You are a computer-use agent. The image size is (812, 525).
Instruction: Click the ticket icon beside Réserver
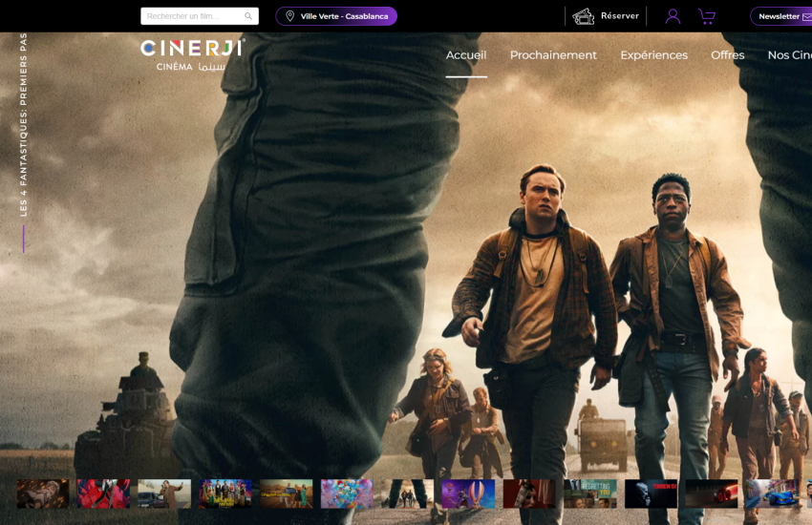(x=583, y=16)
